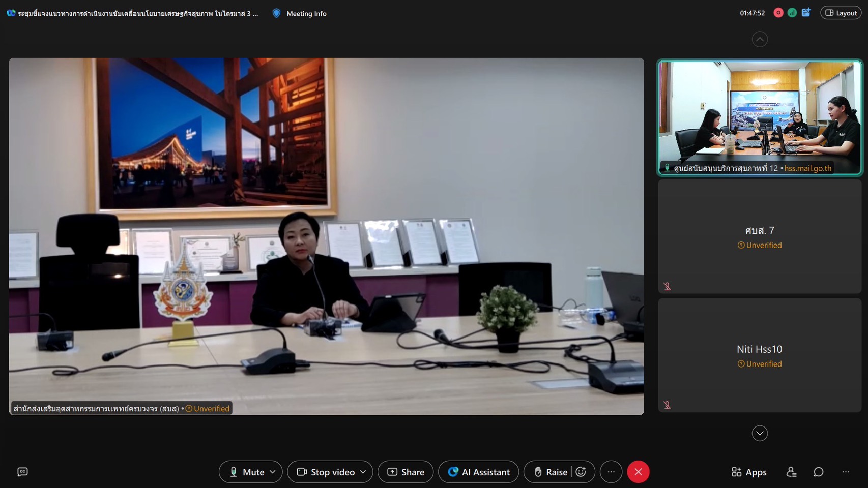The height and width of the screenshot is (488, 868).
Task: Open more options in center toolbar
Action: point(611,472)
